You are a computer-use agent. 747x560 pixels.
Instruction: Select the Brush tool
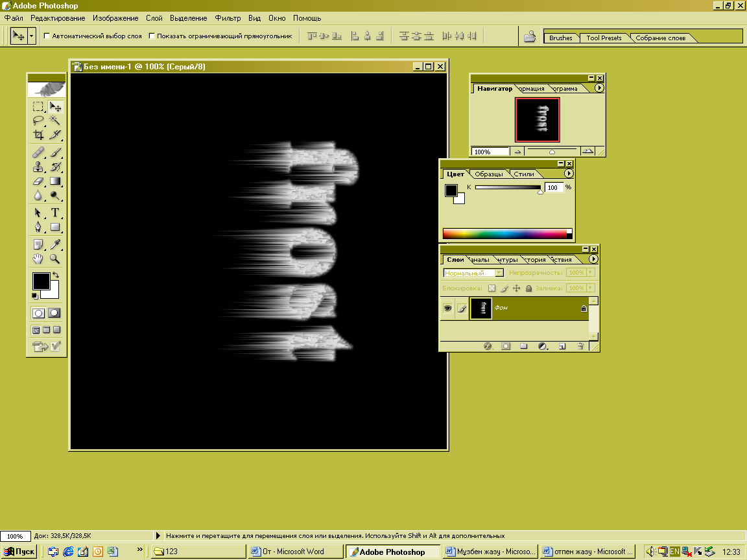55,153
